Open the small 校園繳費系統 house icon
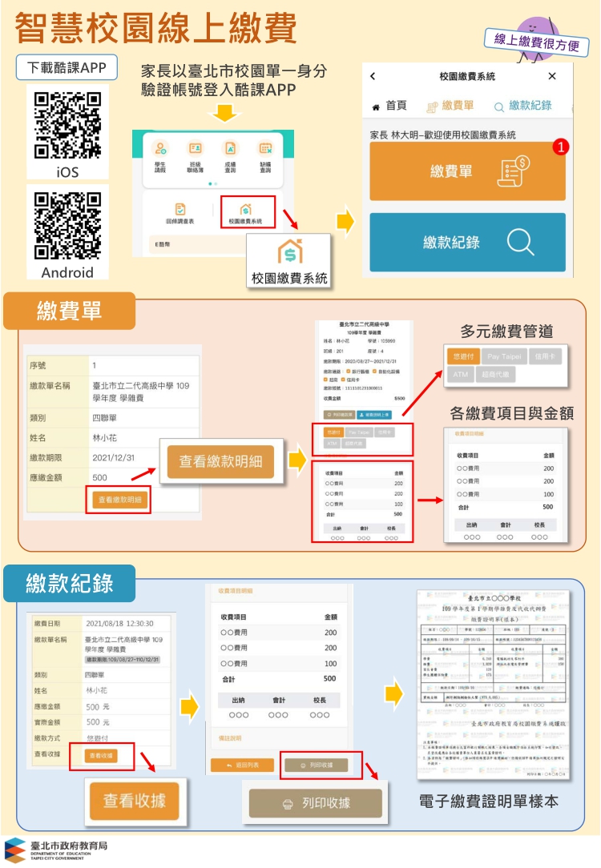 246,210
